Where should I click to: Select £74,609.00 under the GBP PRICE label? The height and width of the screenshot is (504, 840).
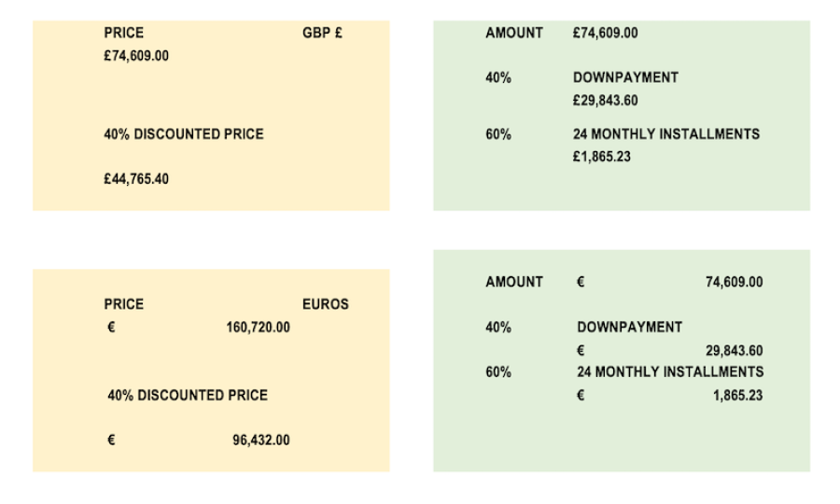click(136, 56)
